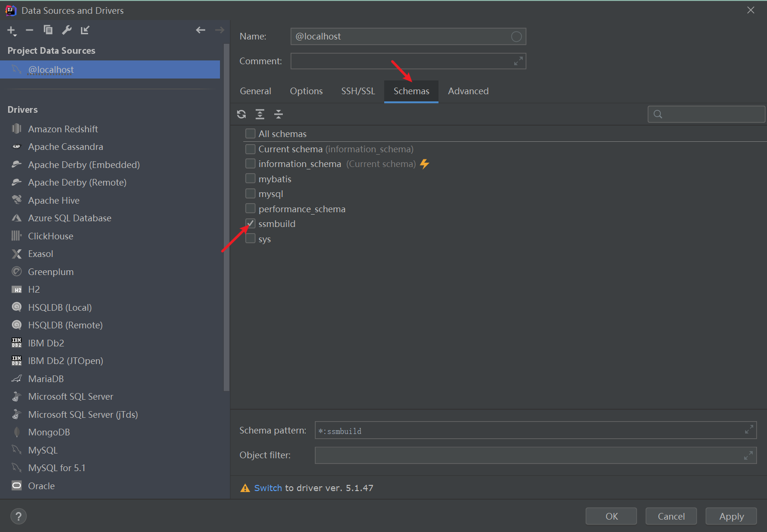Switch to the General tab
The image size is (767, 532).
pos(256,91)
